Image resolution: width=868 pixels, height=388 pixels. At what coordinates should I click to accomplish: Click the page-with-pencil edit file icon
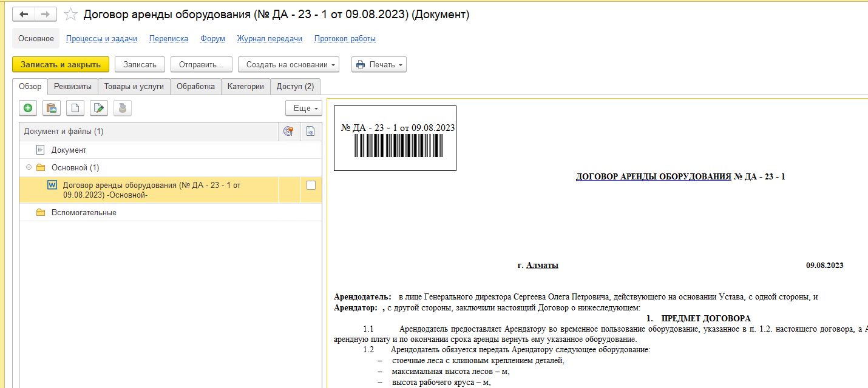[x=99, y=109]
